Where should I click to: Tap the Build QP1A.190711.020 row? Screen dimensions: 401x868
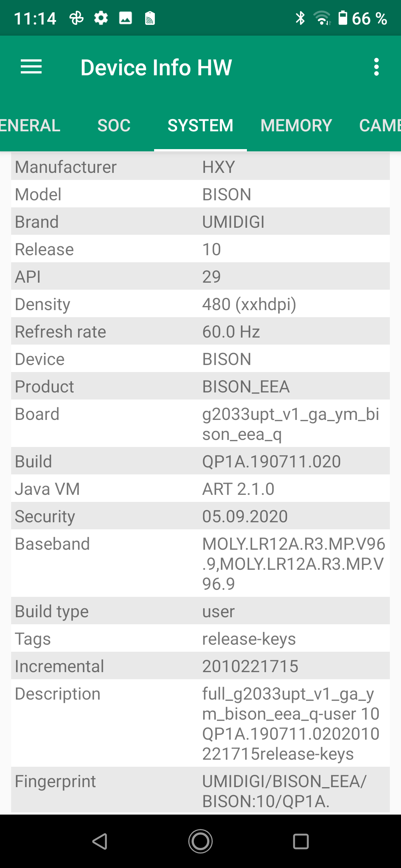(x=200, y=461)
